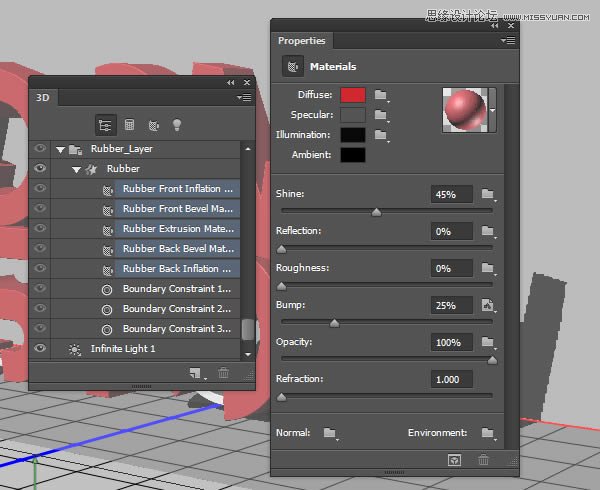Open Specular texture folder menu

pos(381,115)
